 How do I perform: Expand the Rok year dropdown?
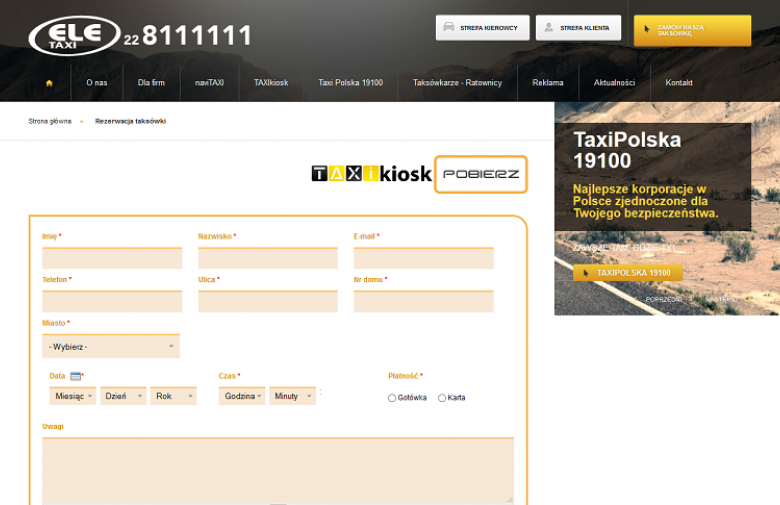(174, 396)
